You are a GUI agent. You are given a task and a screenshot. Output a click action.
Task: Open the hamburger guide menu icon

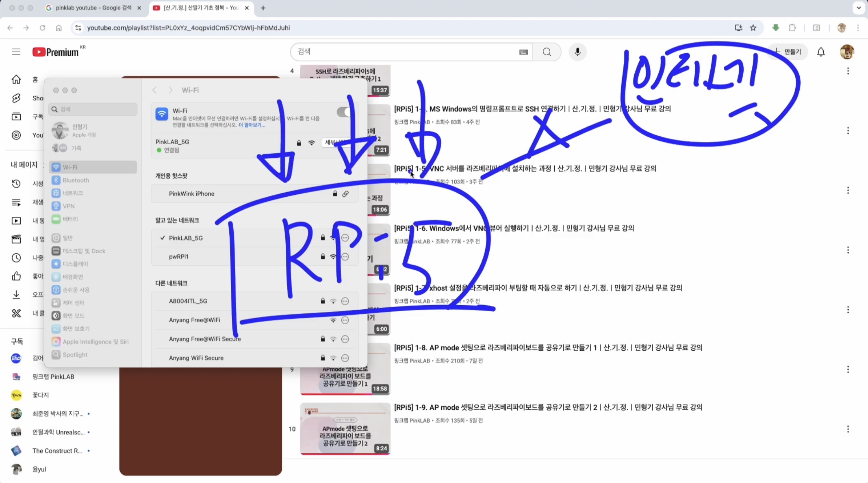tap(16, 52)
